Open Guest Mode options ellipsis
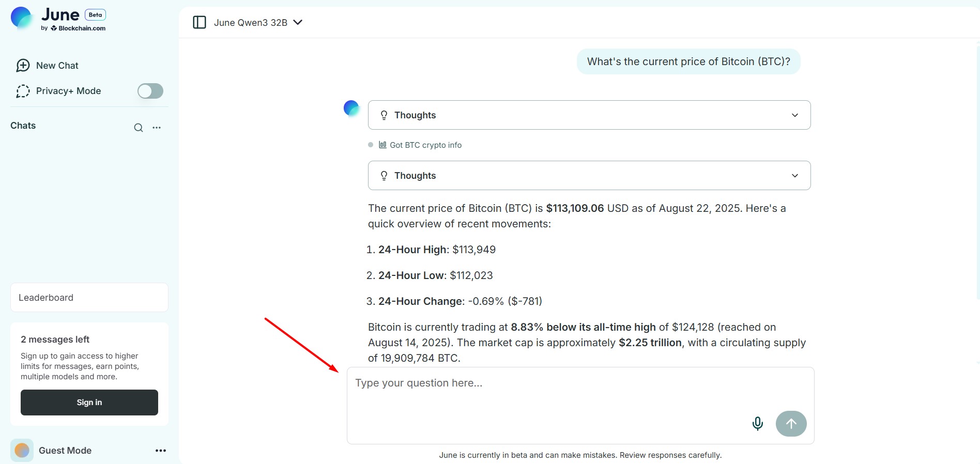 (161, 451)
